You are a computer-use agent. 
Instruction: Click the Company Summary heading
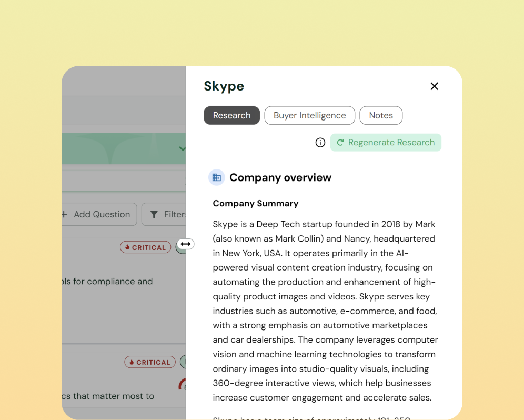(x=255, y=204)
